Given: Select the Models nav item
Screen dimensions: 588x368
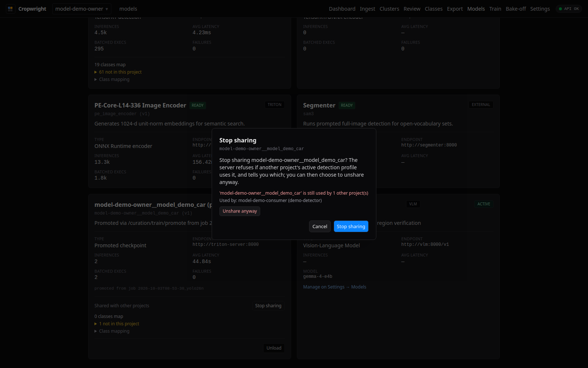Looking at the screenshot, I should [476, 9].
